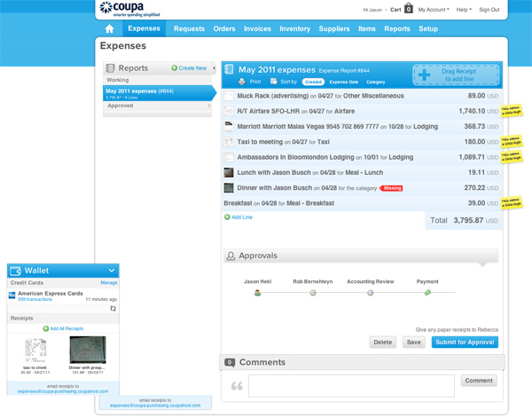Click the green Add Line plus icon
The height and width of the screenshot is (418, 532).
click(227, 217)
